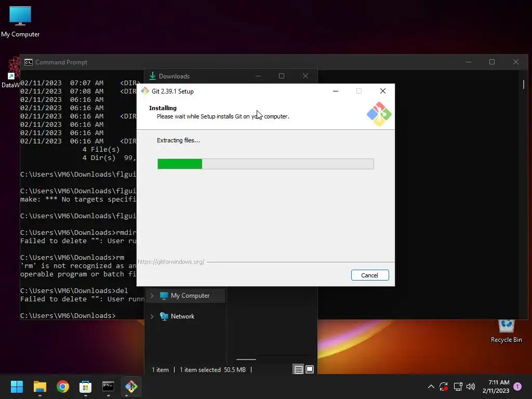
Task: Select the DataW desktop shortcut
Action: [10, 73]
